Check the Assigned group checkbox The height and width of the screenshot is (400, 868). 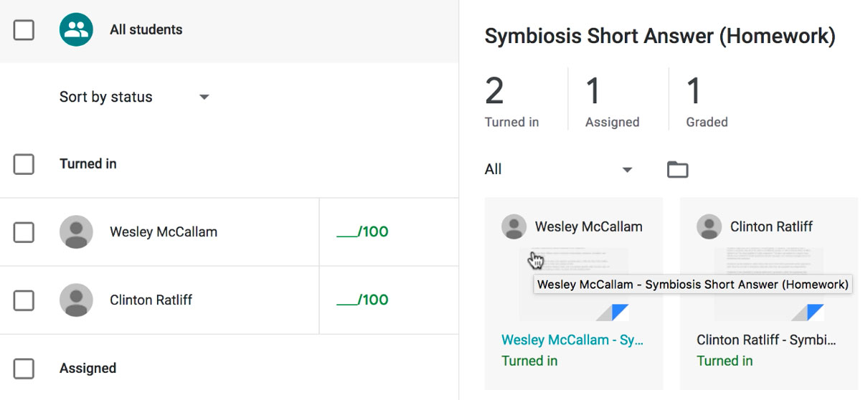[24, 368]
